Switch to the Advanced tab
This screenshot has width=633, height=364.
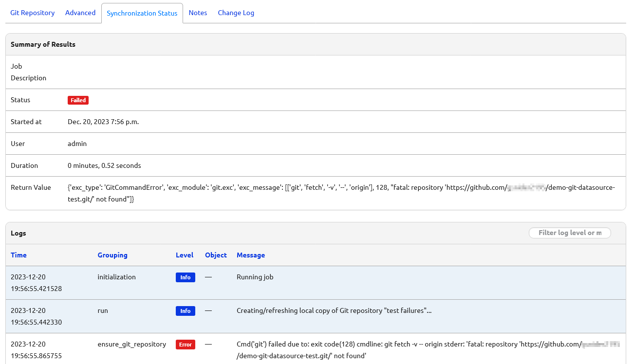point(80,13)
